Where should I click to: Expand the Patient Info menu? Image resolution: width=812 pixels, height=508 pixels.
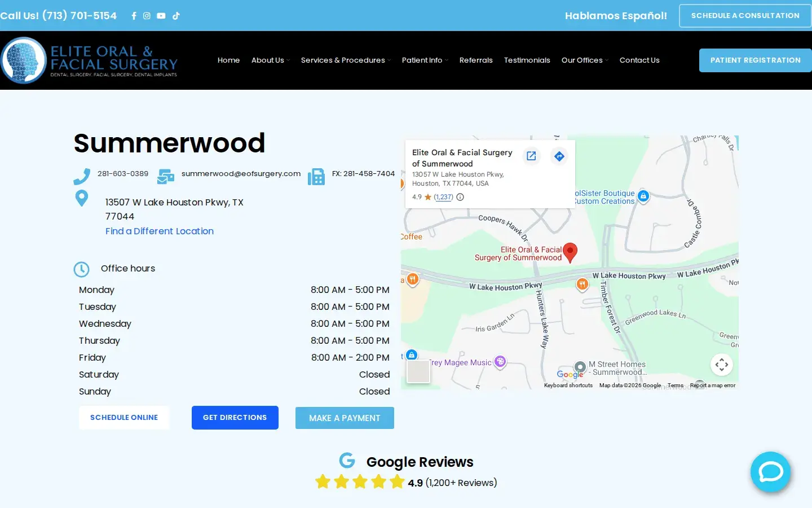click(x=425, y=60)
